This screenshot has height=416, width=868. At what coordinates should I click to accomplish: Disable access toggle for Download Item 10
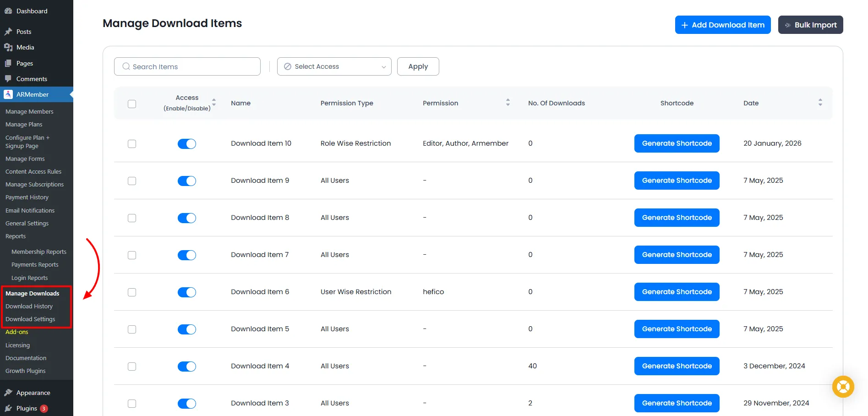(186, 143)
